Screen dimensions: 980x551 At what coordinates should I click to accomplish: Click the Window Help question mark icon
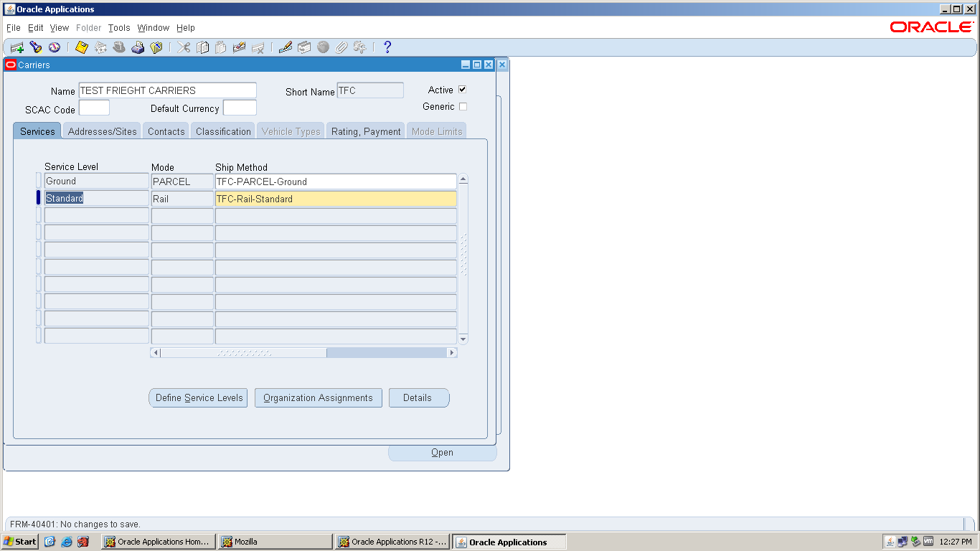click(387, 47)
